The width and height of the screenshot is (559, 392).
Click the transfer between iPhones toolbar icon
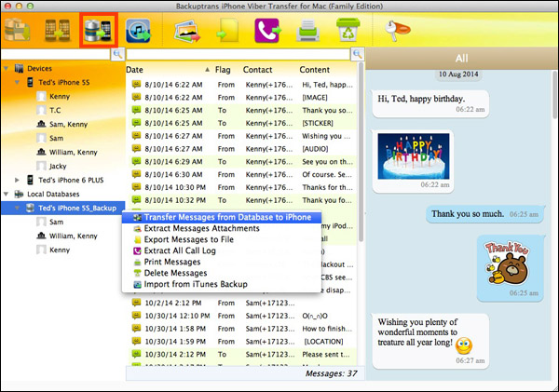pos(57,31)
